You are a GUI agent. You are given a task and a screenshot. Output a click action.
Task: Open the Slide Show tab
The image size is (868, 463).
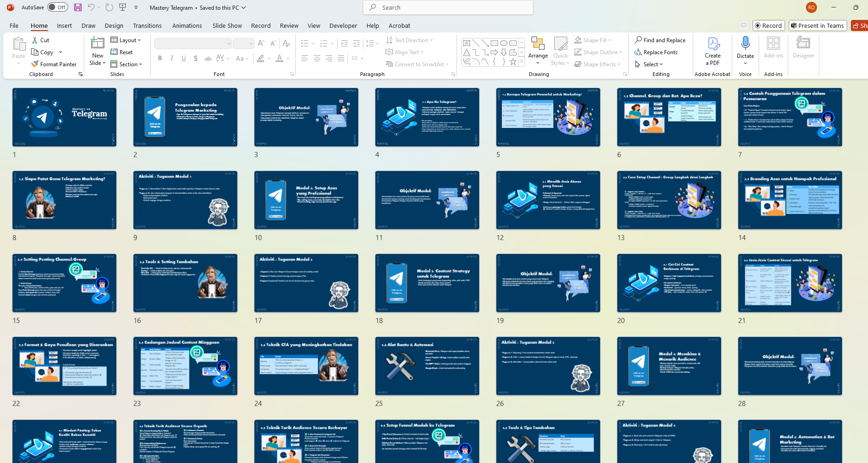pyautogui.click(x=227, y=25)
